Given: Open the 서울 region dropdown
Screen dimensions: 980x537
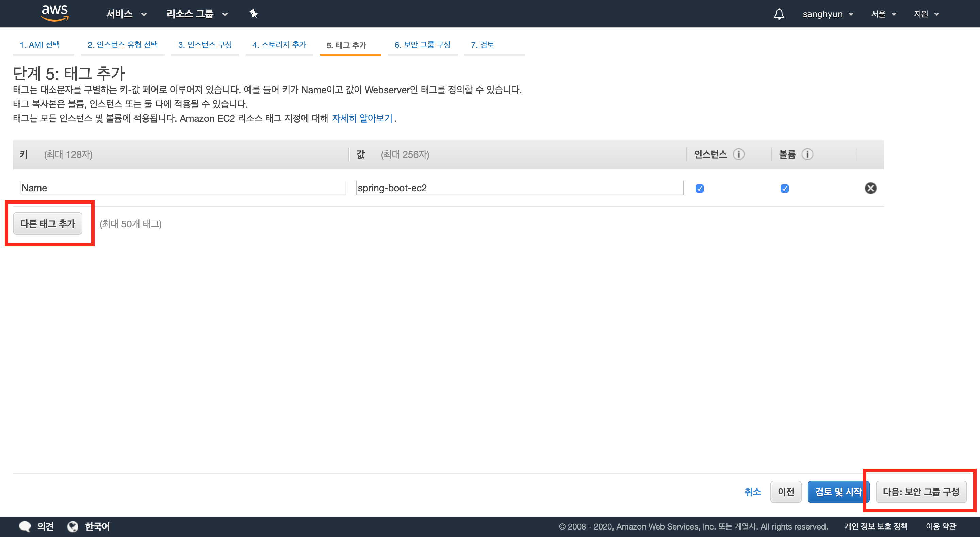Looking at the screenshot, I should pos(883,14).
